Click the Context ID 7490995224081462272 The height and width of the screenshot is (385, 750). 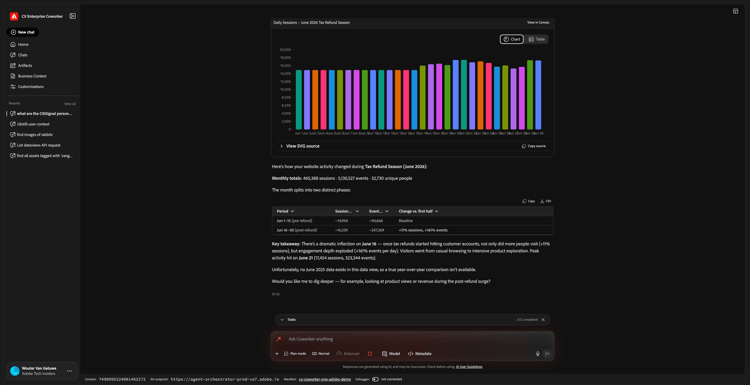pos(122,379)
